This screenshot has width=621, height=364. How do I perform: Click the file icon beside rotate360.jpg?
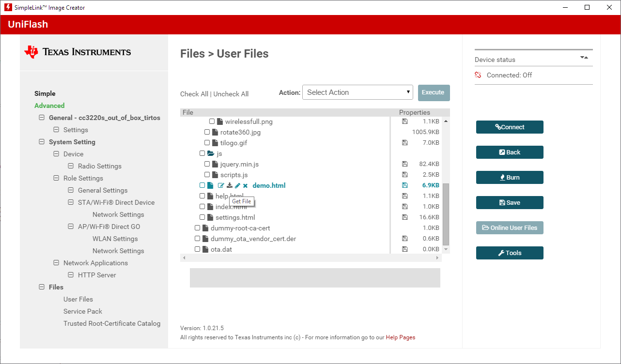(215, 132)
